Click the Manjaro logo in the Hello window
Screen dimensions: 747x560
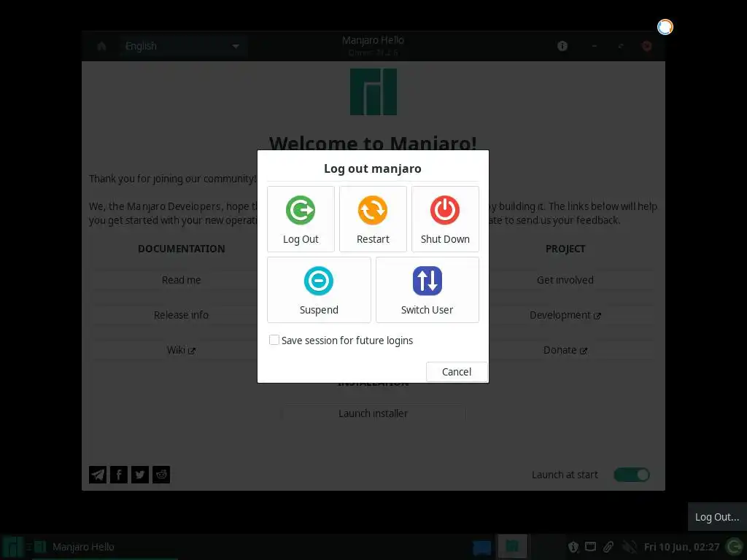pyautogui.click(x=373, y=92)
